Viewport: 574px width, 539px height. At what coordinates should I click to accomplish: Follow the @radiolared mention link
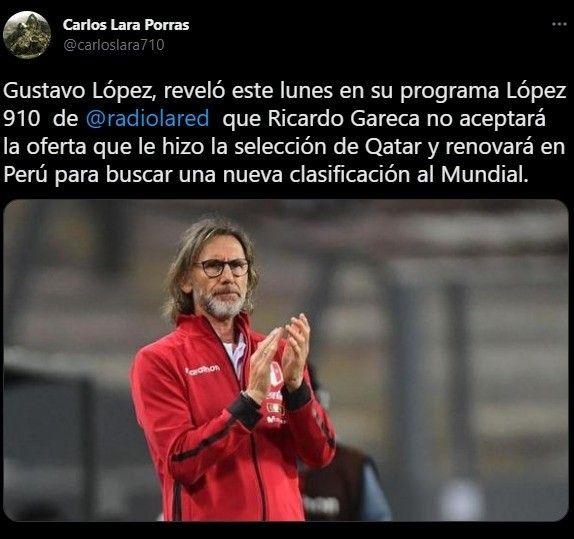coord(148,119)
